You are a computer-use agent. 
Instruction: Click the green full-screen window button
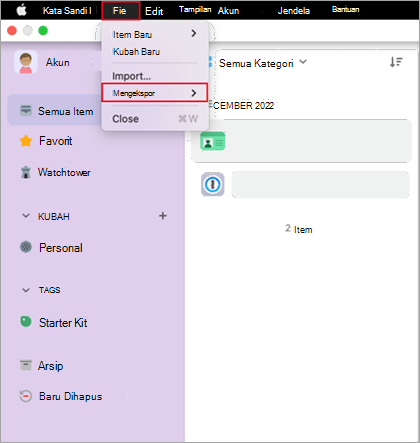(x=43, y=31)
